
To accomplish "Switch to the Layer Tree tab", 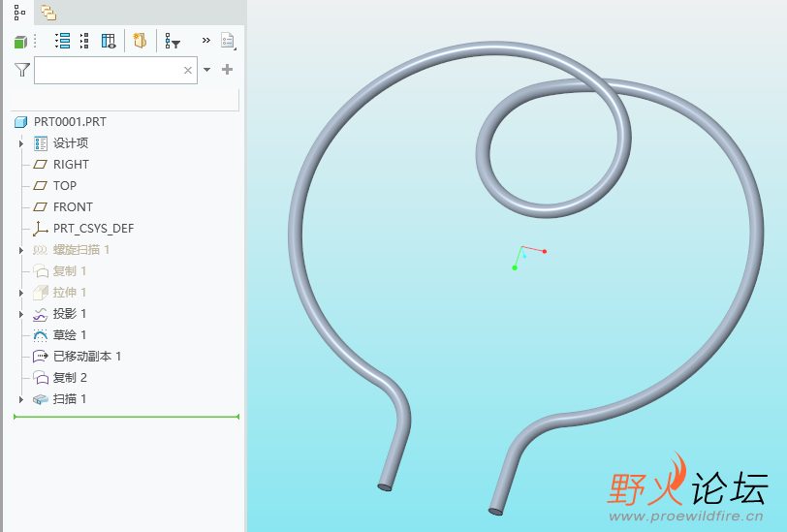I will click(48, 12).
